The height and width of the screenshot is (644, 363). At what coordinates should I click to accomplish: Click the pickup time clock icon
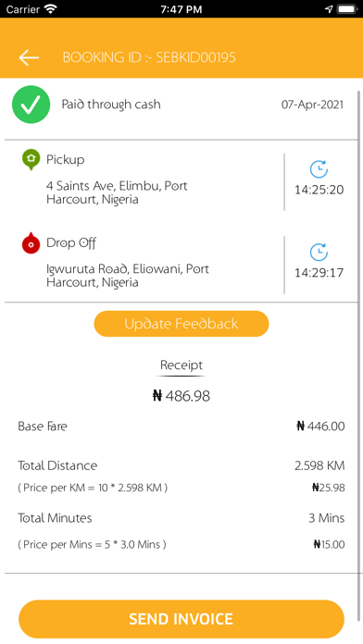point(319,169)
